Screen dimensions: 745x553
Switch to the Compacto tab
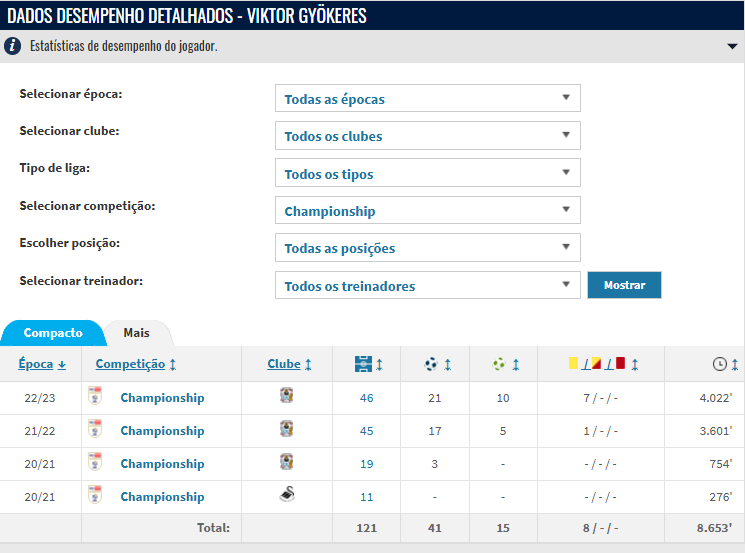[x=53, y=333]
